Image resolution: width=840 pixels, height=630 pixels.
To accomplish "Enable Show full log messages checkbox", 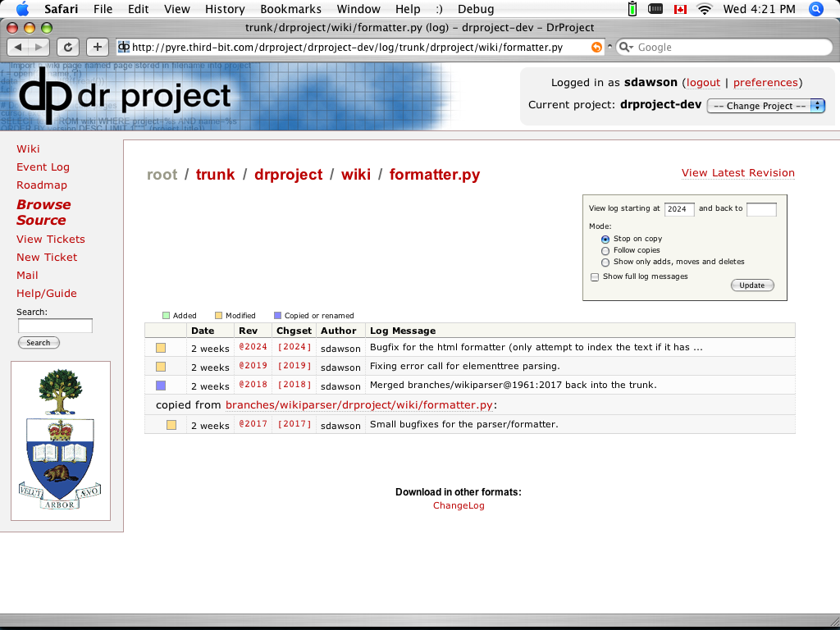I will point(595,277).
